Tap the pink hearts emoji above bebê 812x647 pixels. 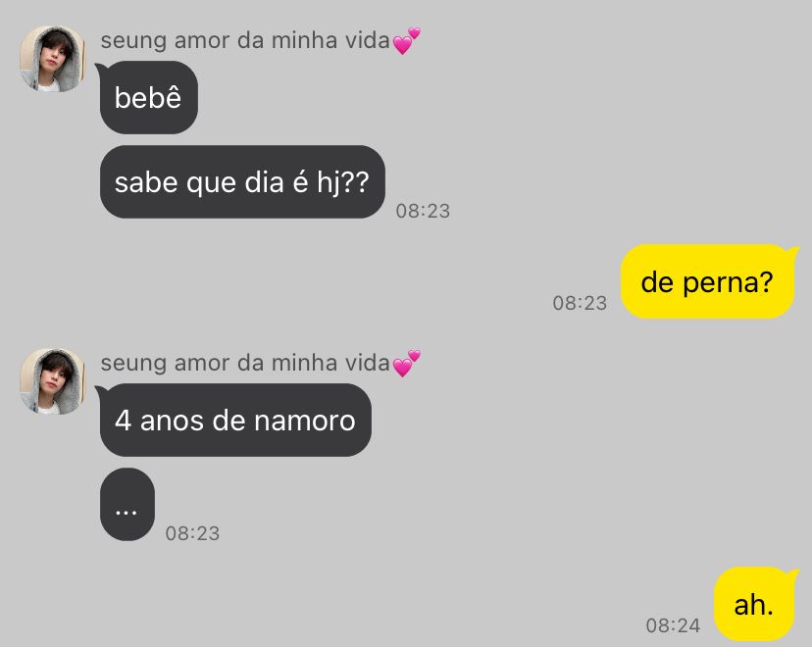pos(407,41)
